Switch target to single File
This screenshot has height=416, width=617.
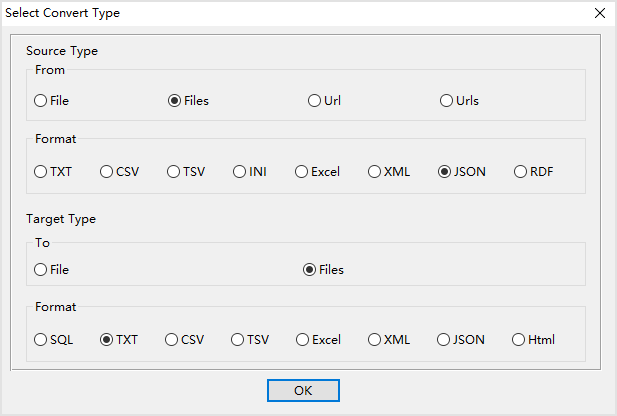pos(41,270)
